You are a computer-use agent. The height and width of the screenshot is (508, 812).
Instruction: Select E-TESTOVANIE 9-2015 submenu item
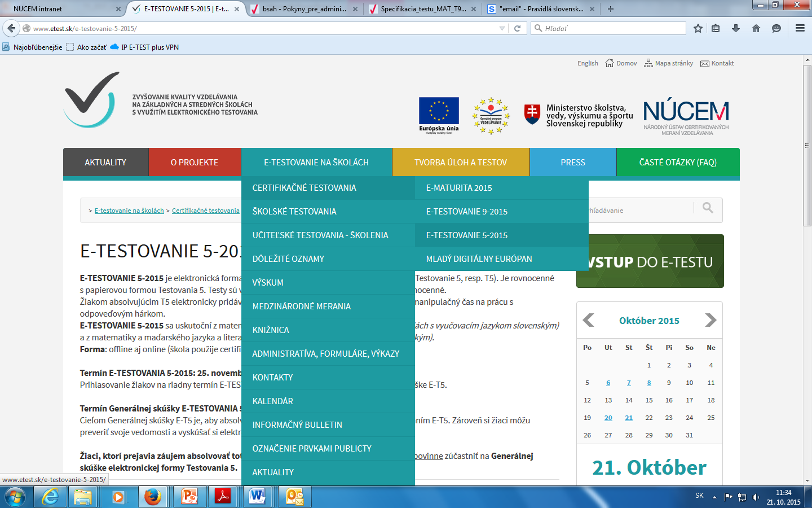click(502, 211)
